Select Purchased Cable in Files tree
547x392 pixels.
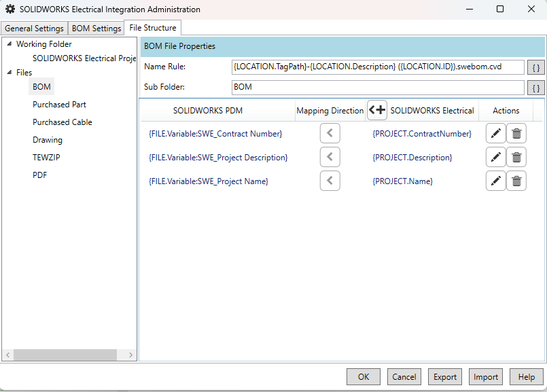(x=63, y=122)
